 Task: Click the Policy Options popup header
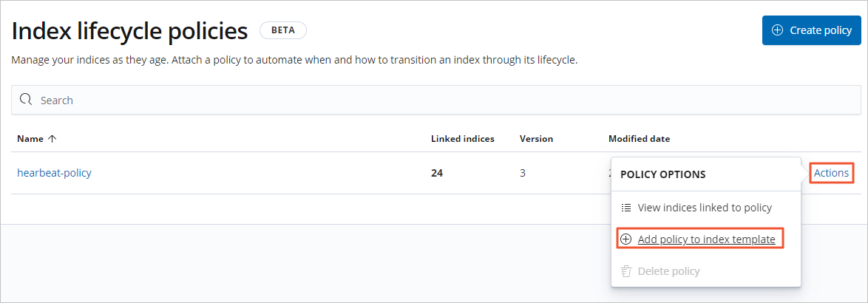tap(662, 174)
